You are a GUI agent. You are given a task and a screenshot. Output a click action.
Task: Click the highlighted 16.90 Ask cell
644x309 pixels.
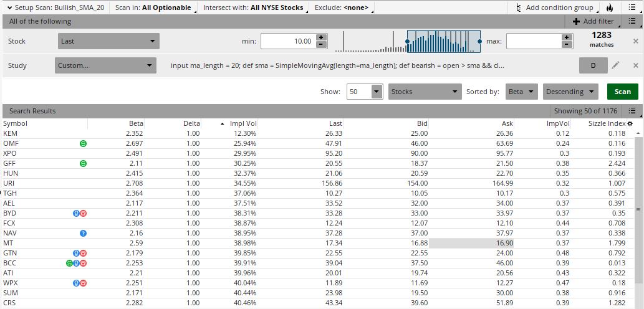[x=471, y=243]
